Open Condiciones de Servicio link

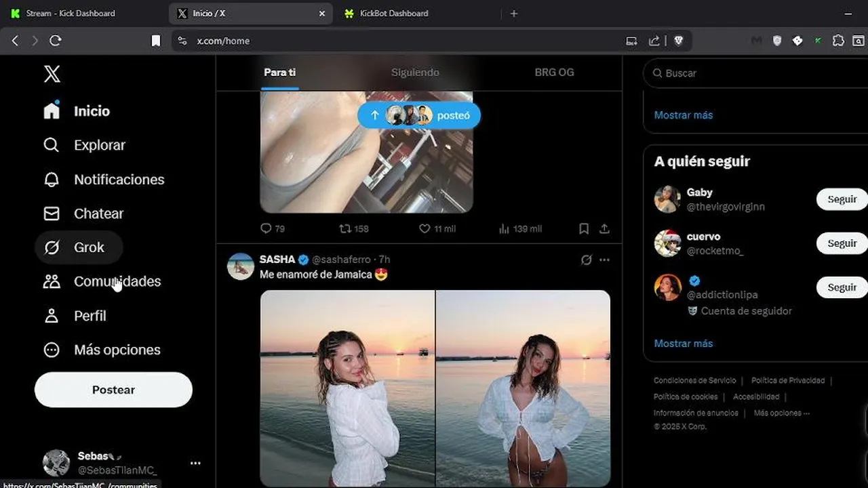pos(694,381)
